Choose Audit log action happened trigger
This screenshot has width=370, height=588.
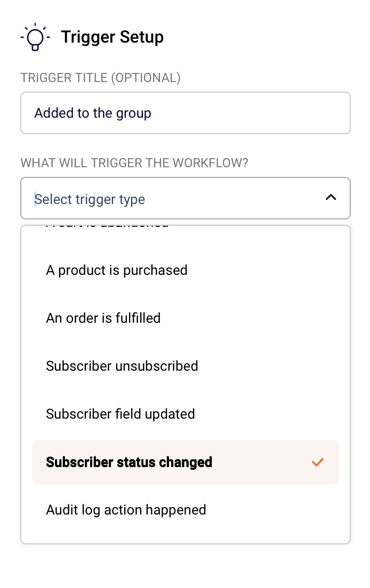coord(126,510)
